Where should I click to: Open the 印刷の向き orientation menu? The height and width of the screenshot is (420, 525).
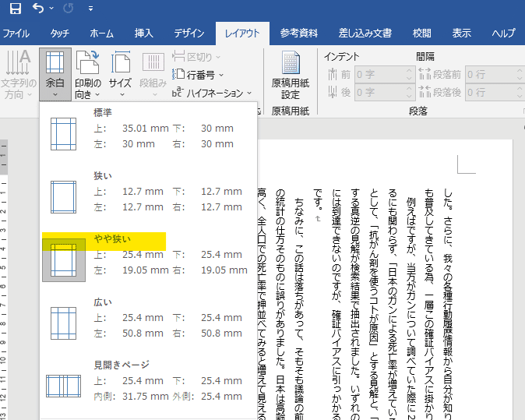88,74
